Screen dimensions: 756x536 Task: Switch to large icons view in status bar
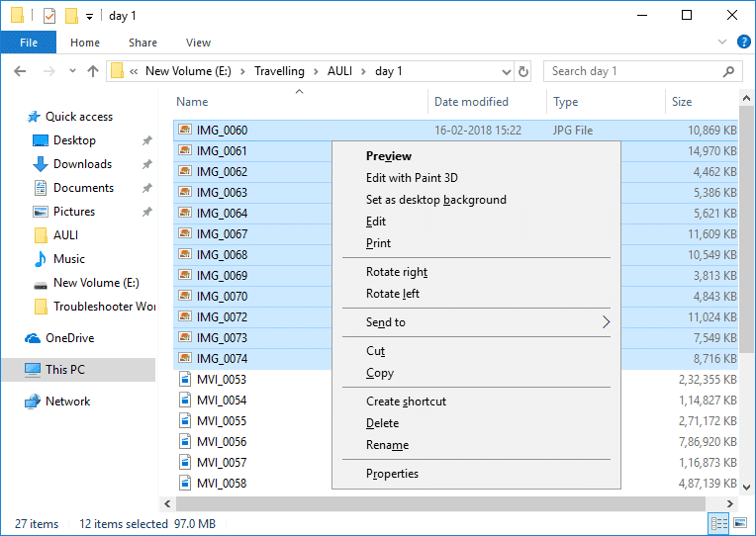(x=741, y=523)
